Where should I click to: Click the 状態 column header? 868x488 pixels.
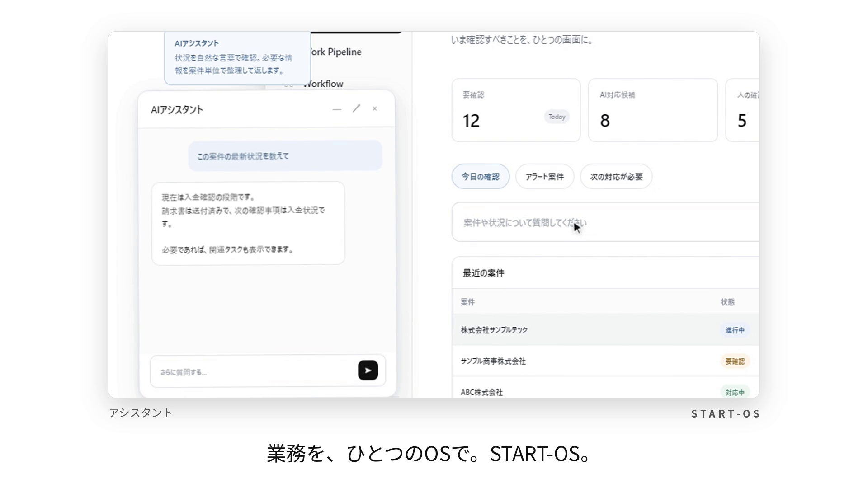tap(727, 302)
